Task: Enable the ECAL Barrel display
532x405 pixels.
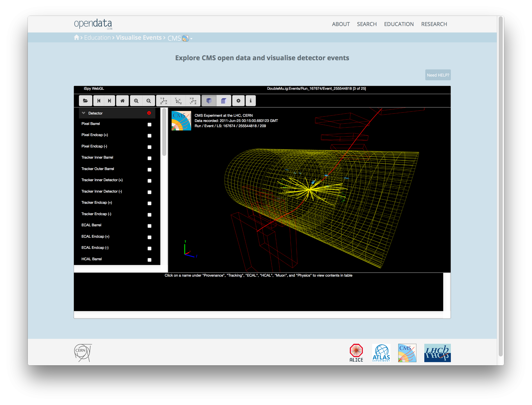Action: point(149,226)
